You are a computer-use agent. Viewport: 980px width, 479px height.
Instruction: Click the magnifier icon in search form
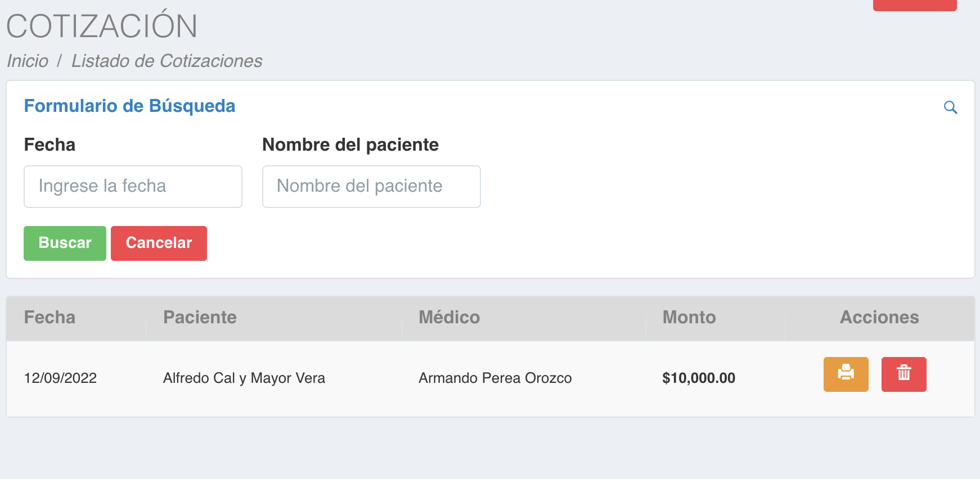(x=950, y=107)
